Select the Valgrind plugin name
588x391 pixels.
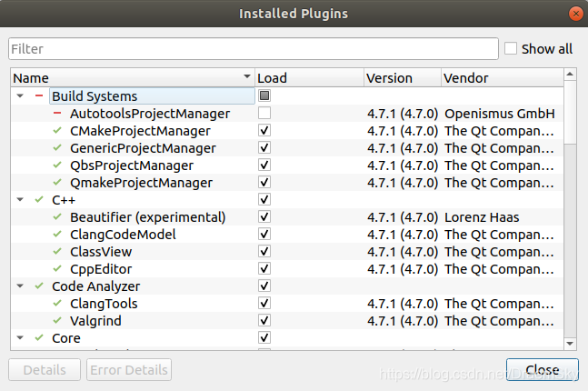click(95, 320)
